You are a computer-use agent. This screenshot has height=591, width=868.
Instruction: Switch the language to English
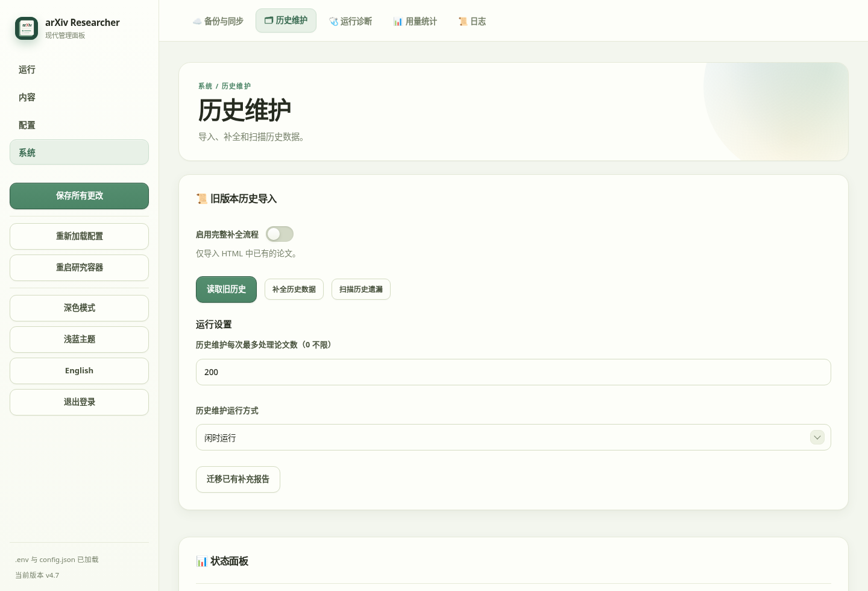click(79, 371)
